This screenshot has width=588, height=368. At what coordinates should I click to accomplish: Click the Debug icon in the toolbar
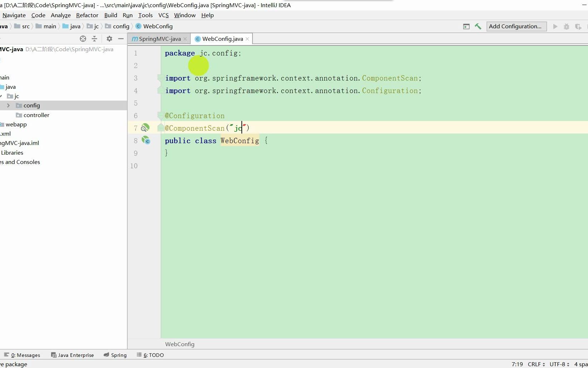(567, 26)
